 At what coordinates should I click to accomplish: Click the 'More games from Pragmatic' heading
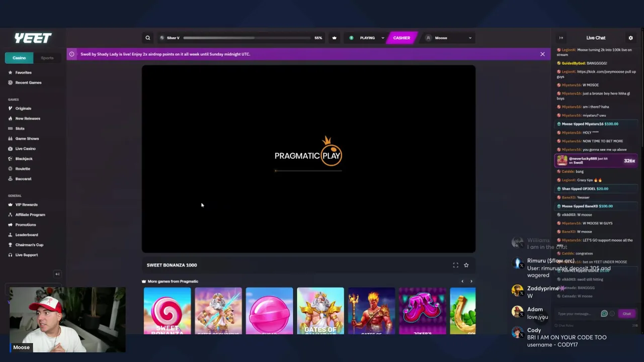click(x=173, y=281)
